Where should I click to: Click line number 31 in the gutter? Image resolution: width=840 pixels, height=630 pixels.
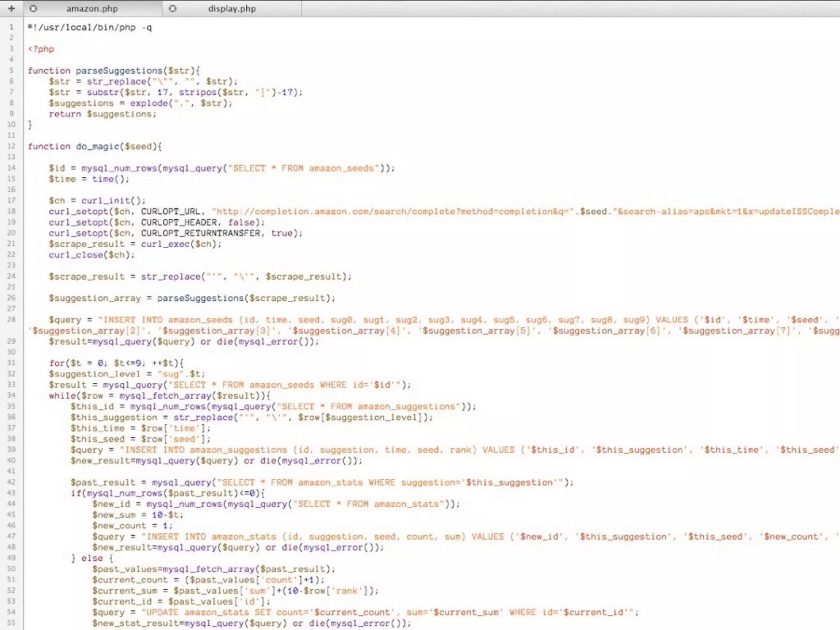pos(11,363)
